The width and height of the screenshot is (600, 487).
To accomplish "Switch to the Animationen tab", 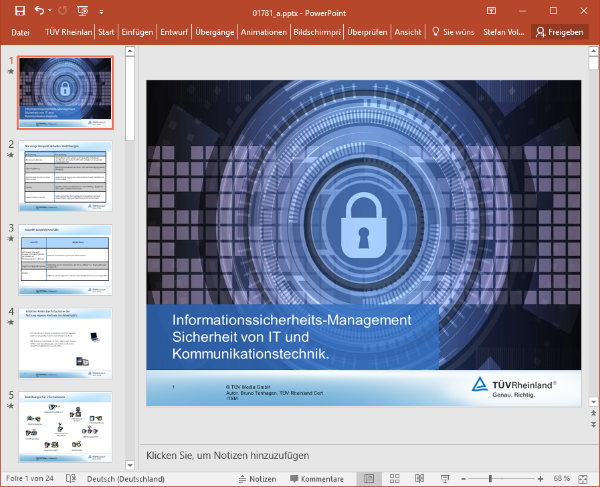I will coord(264,32).
